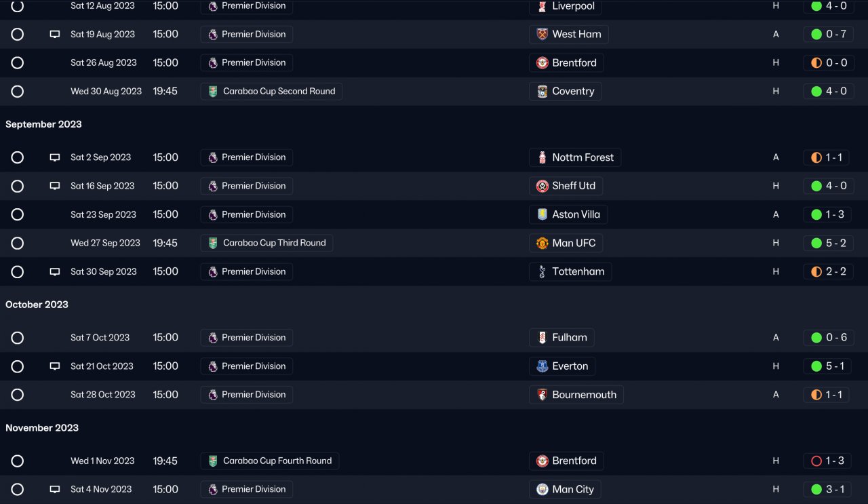Click the Fulham club crest icon
The width and height of the screenshot is (868, 504).
[x=542, y=337]
